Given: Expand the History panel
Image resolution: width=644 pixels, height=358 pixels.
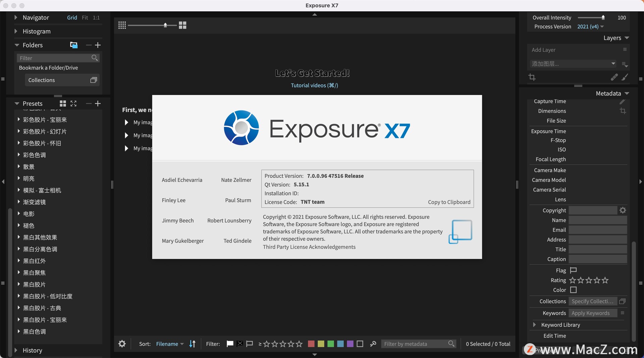Looking at the screenshot, I should 16,350.
